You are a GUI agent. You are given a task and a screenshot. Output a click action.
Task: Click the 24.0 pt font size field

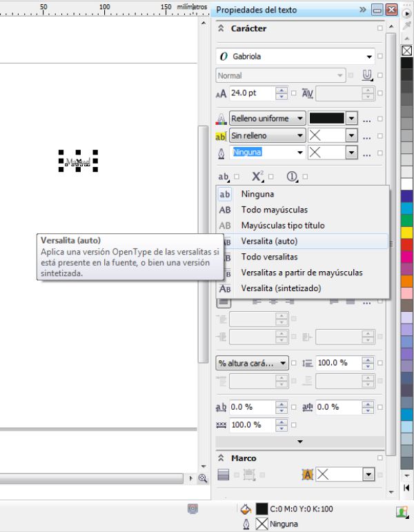(251, 93)
